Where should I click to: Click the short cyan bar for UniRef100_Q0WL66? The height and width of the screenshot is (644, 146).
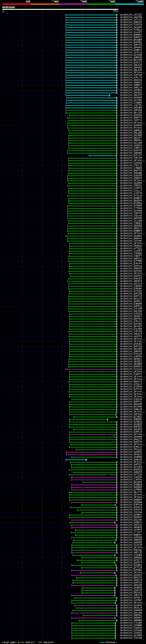click(76, 459)
